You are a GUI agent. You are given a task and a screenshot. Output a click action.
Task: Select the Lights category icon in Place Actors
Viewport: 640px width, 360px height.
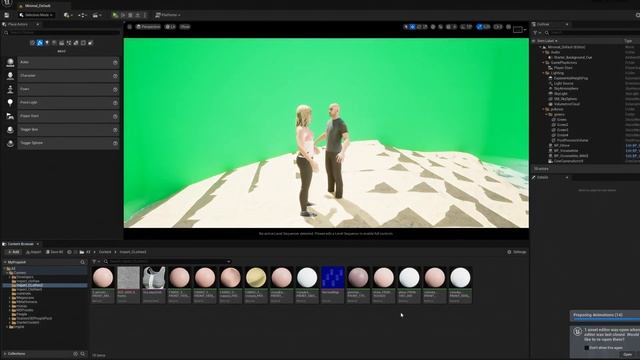click(x=47, y=43)
